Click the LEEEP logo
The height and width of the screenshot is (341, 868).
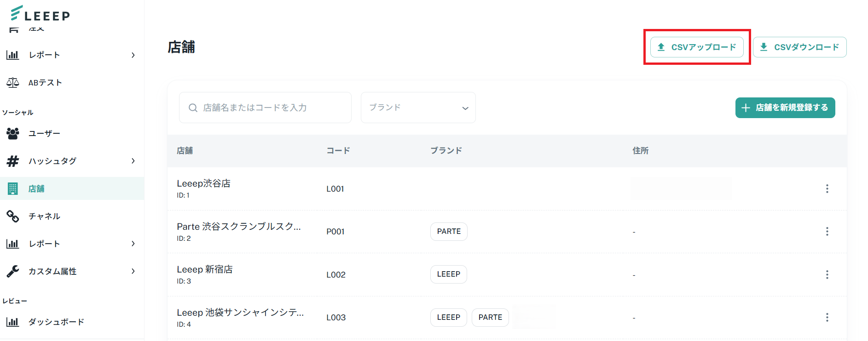pyautogui.click(x=40, y=14)
